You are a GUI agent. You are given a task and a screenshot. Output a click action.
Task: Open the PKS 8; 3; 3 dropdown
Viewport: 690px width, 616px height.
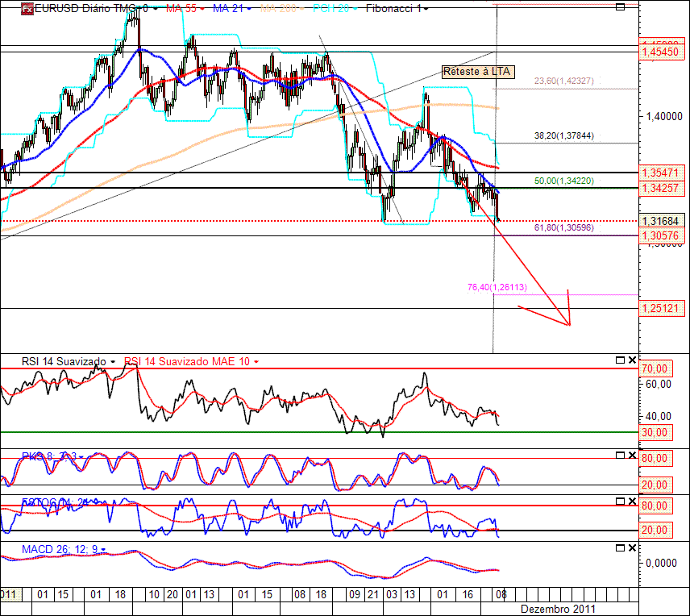point(81,457)
